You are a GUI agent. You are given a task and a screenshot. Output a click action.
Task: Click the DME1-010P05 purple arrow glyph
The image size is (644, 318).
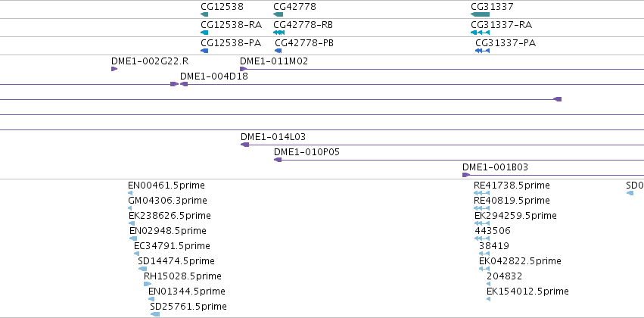[x=278, y=160]
